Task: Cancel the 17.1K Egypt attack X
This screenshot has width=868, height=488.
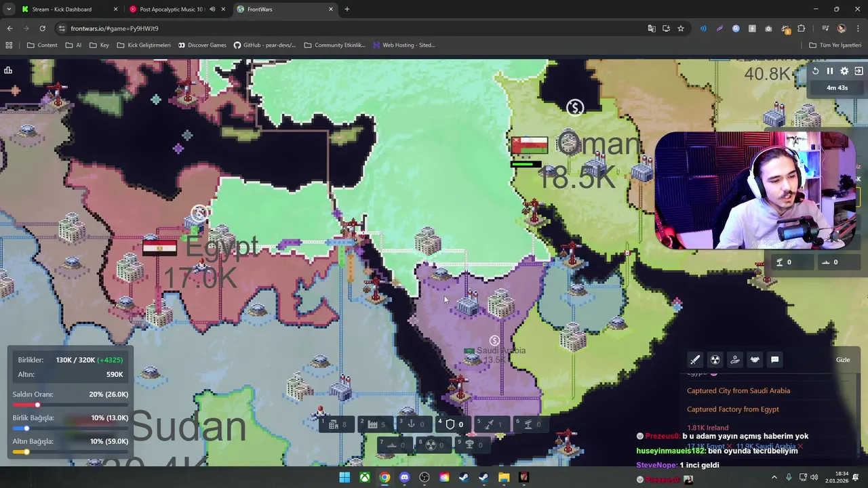Action: click(x=729, y=447)
